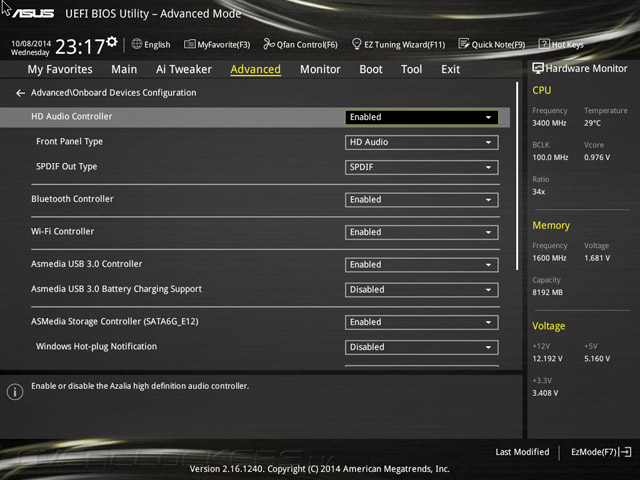Viewport: 640px width, 480px height.
Task: Click the 12.192 V voltage value
Action: coord(547,359)
